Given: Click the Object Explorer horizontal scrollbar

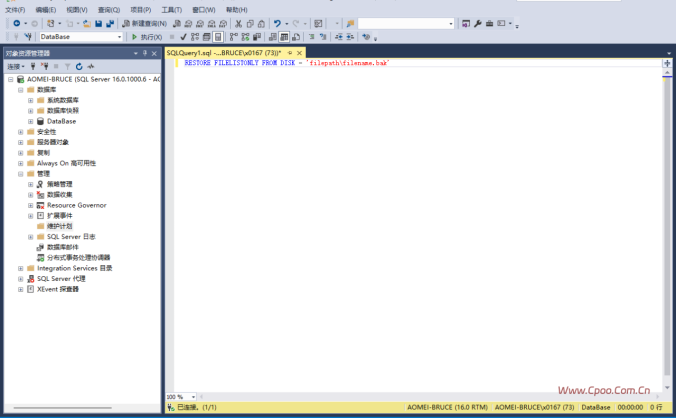Looking at the screenshot, I should click(x=63, y=408).
